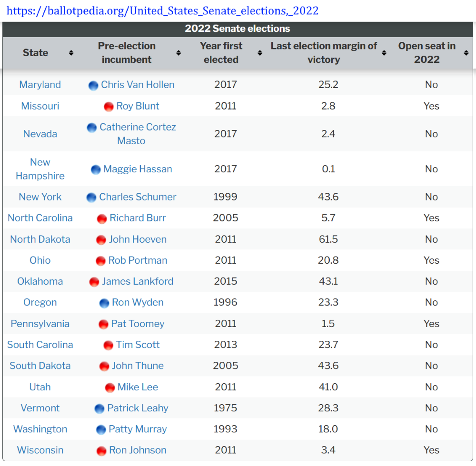This screenshot has width=476, height=466.
Task: Open the Maryland state link
Action: (40, 85)
